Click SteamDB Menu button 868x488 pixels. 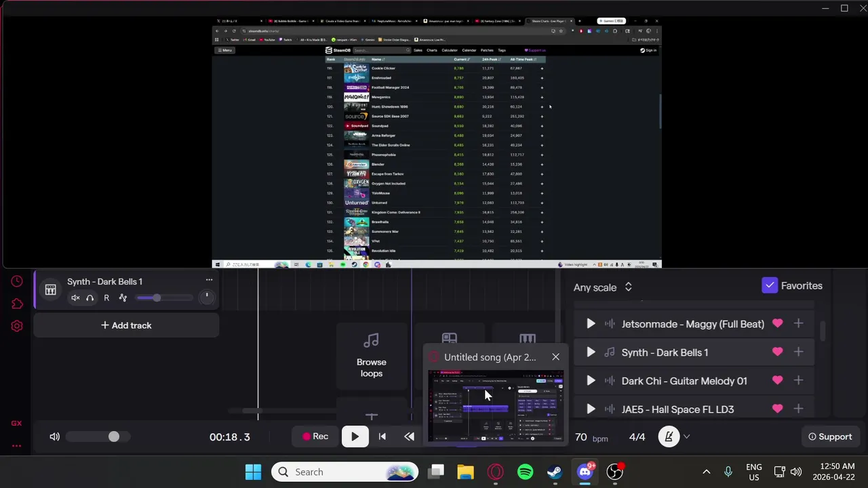[x=224, y=50]
